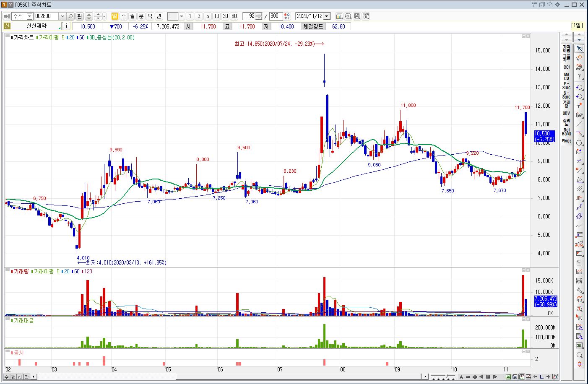The height and width of the screenshot is (384, 588).
Task: Select Pivot indicator tab
Action: click(x=567, y=141)
